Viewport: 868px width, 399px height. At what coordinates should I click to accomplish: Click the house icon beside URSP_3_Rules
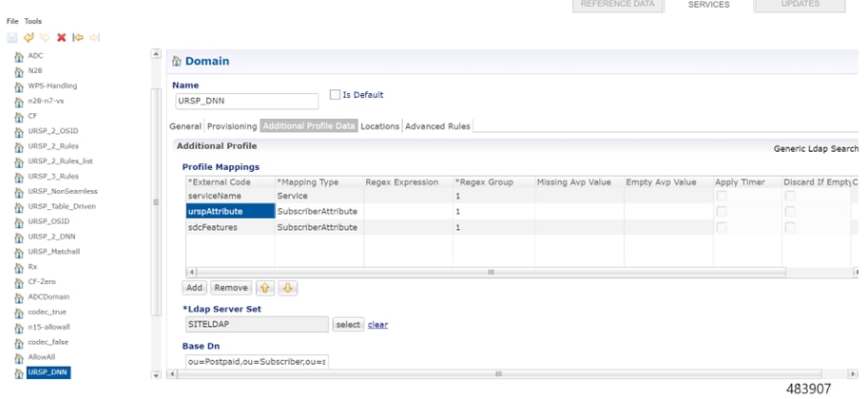19,177
